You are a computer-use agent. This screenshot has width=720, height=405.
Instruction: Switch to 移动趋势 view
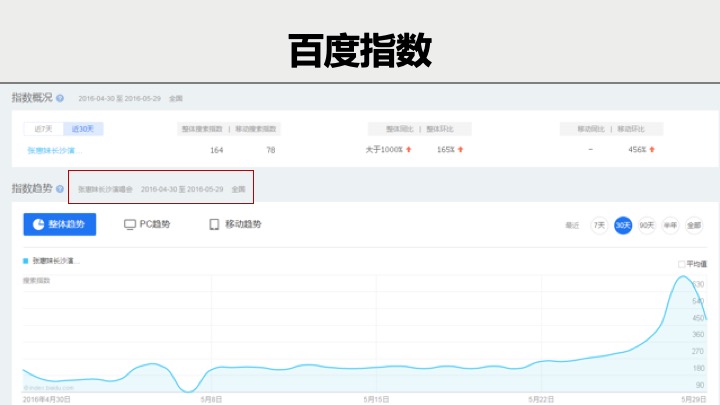coord(235,224)
